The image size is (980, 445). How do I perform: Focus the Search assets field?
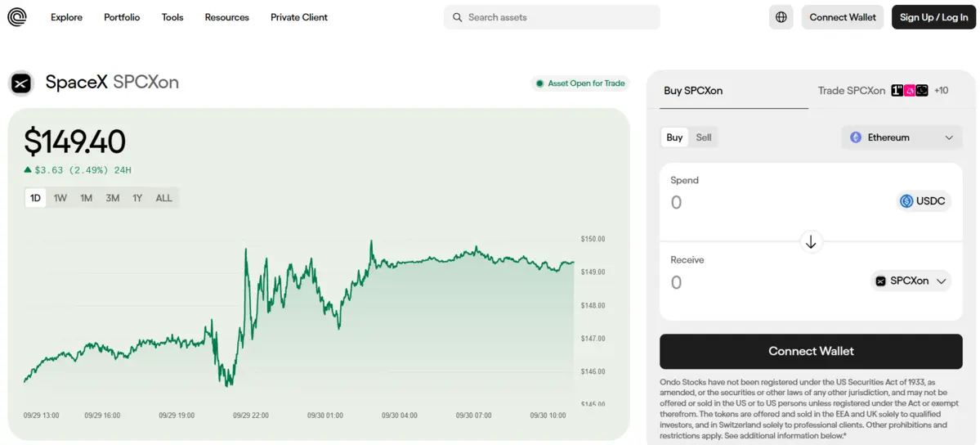552,17
